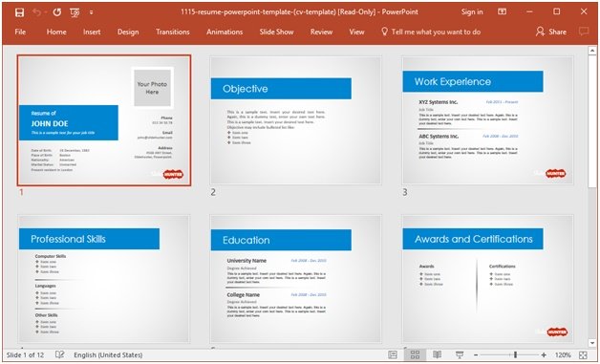Image resolution: width=600 pixels, height=364 pixels.
Task: Open the Comments speech bubble icon
Action: [584, 32]
